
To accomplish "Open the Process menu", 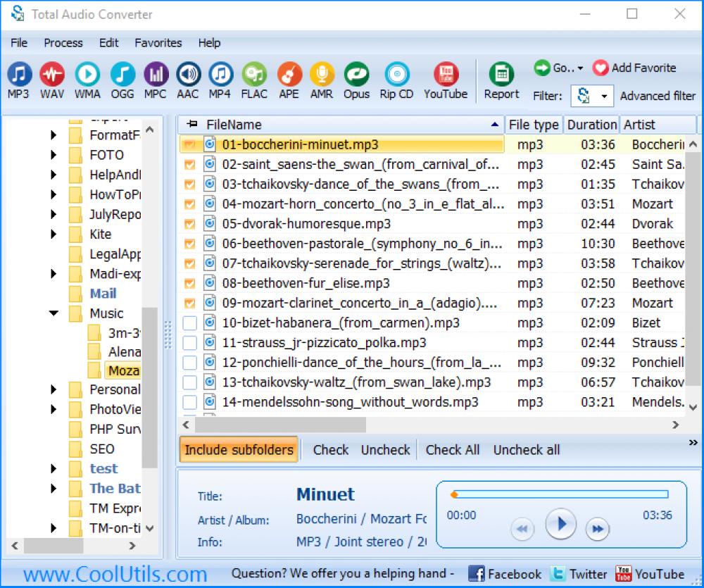I will coord(63,43).
